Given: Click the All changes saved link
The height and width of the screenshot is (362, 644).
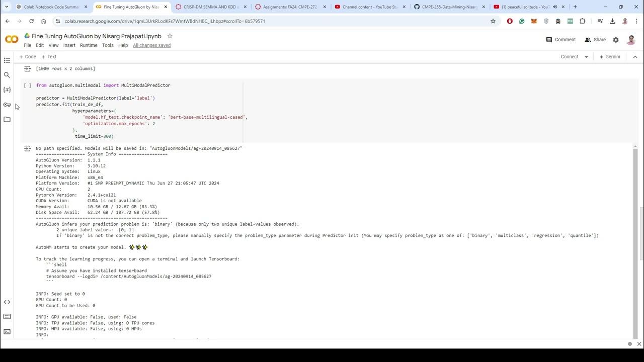Looking at the screenshot, I should click(x=151, y=45).
